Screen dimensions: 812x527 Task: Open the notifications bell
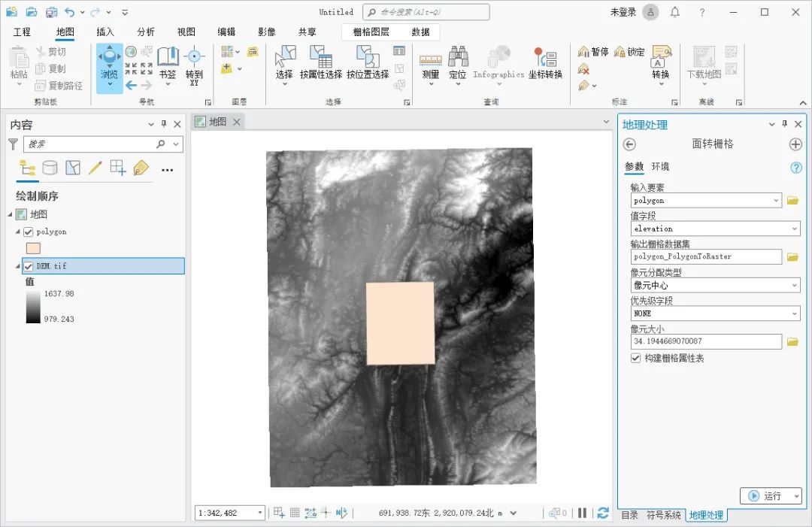(674, 12)
